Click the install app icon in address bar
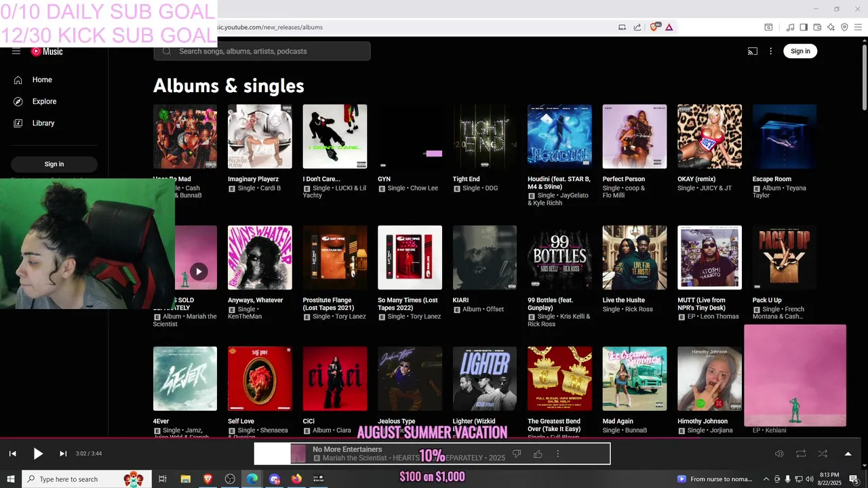 point(622,27)
